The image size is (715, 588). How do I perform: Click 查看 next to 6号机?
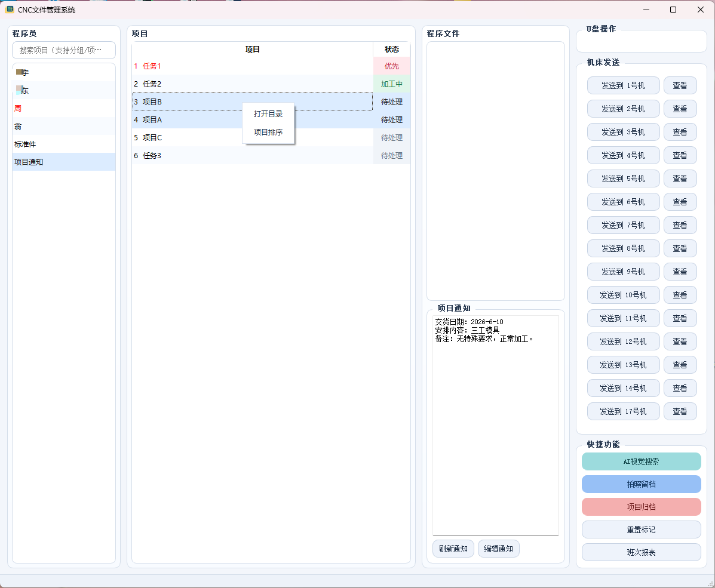pos(680,202)
